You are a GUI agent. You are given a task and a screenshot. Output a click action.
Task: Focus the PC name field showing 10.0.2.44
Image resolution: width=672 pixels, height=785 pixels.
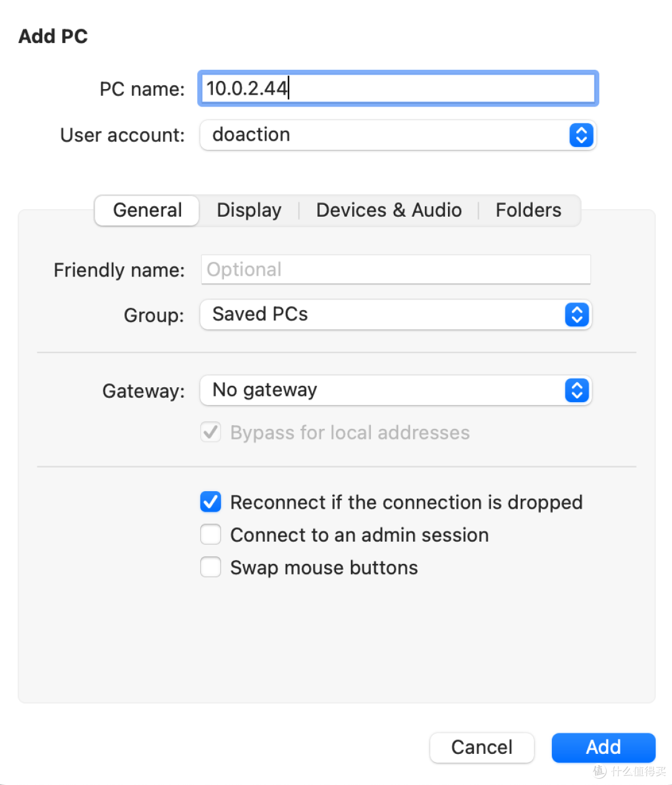pyautogui.click(x=398, y=88)
